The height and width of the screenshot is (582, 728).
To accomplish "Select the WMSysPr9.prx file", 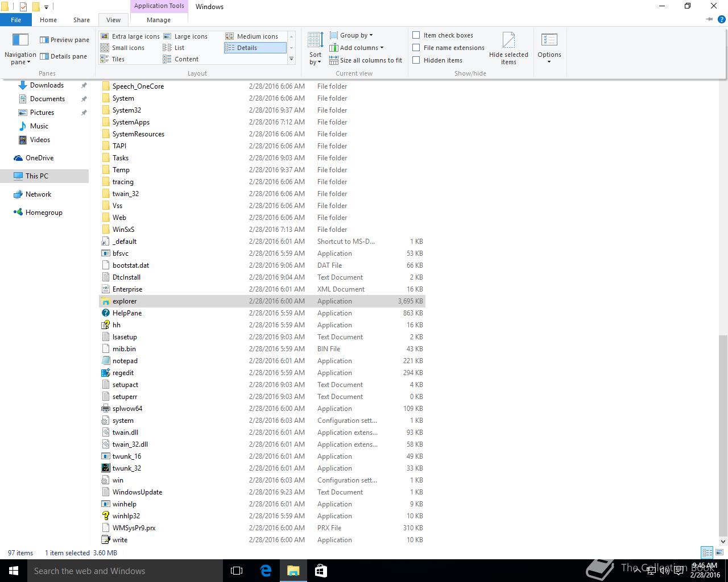I will (x=263, y=528).
